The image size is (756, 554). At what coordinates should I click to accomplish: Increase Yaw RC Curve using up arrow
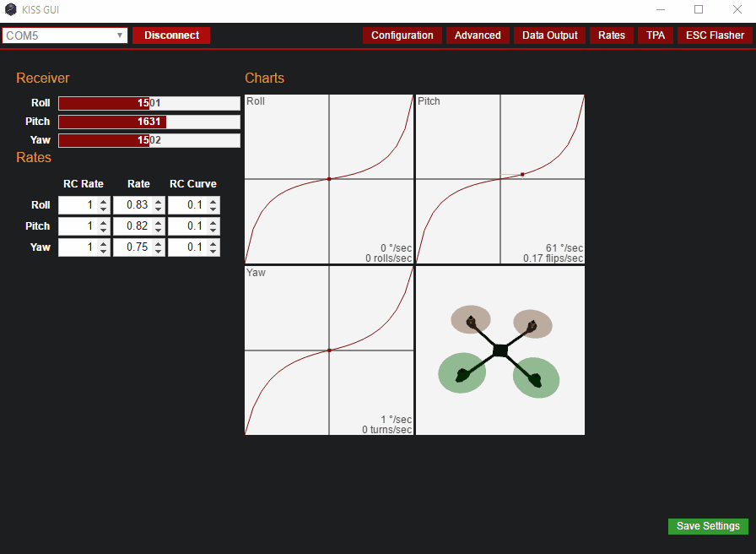tap(213, 243)
